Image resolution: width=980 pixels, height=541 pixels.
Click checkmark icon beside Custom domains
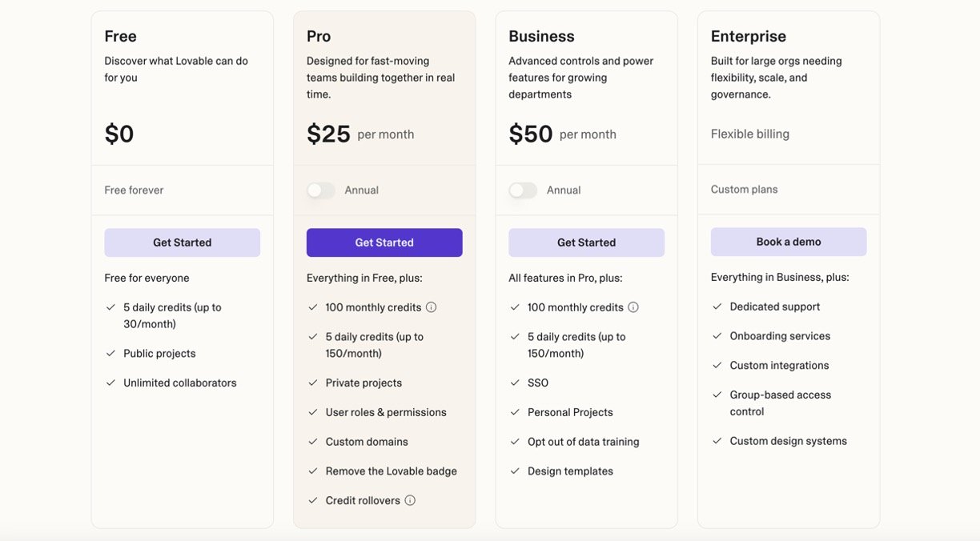point(313,442)
